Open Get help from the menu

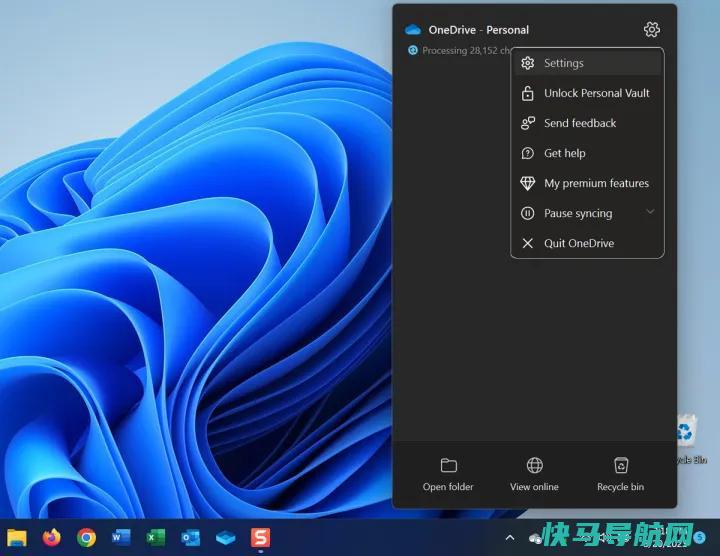pos(587,153)
